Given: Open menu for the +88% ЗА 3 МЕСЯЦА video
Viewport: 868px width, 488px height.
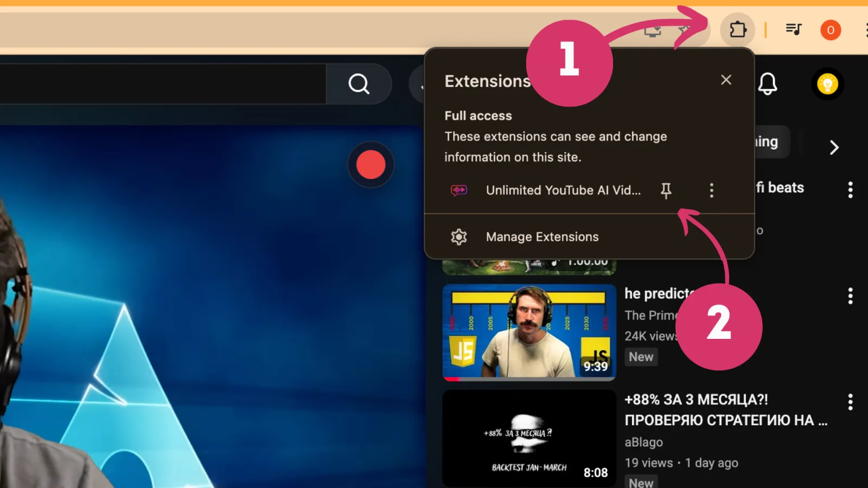Looking at the screenshot, I should click(850, 402).
